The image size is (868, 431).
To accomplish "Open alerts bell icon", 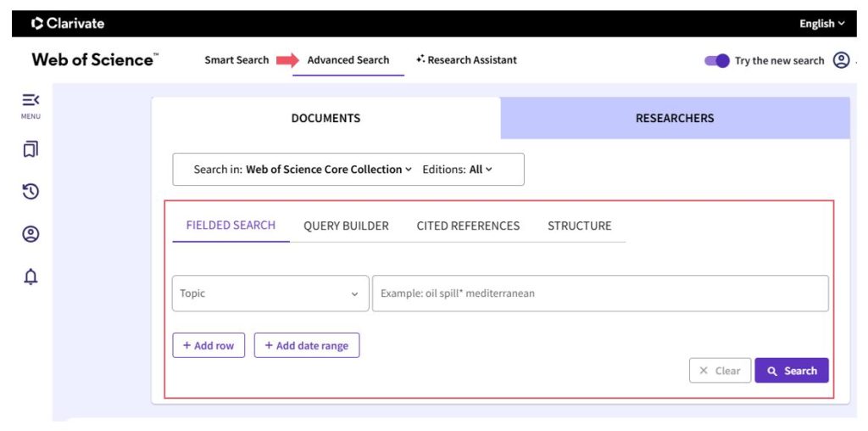I will pyautogui.click(x=31, y=277).
